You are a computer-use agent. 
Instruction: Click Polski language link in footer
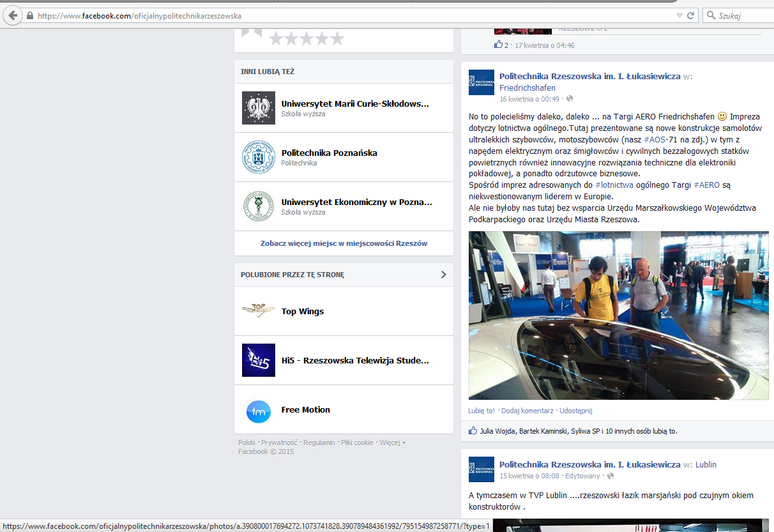tap(247, 443)
